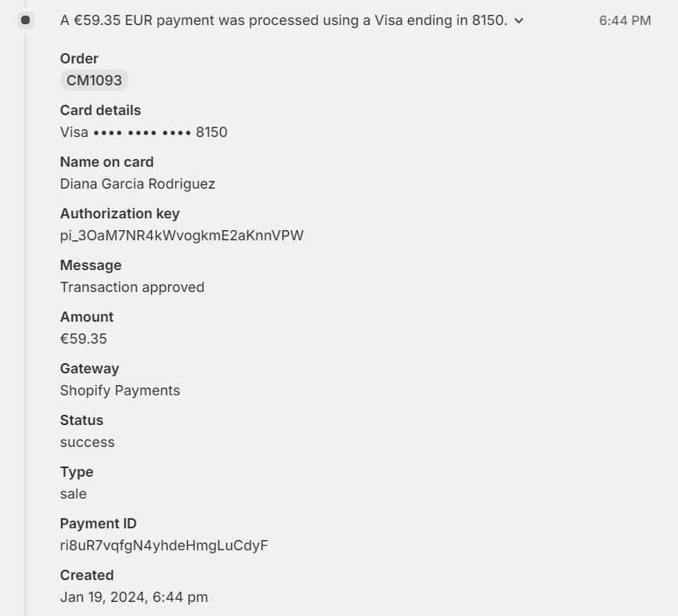Click the Transaction approved message
This screenshot has width=678, height=616.
132,287
